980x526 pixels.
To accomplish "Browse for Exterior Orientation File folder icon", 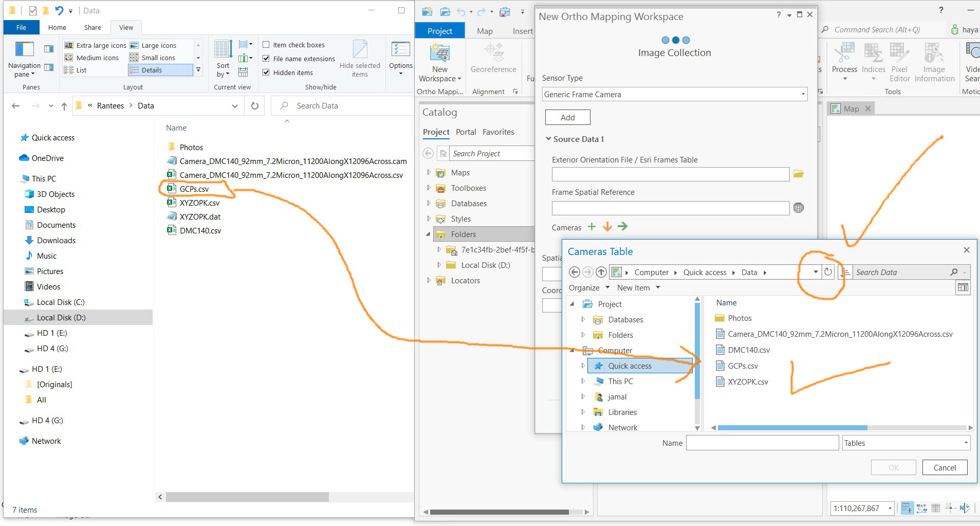I will click(798, 174).
